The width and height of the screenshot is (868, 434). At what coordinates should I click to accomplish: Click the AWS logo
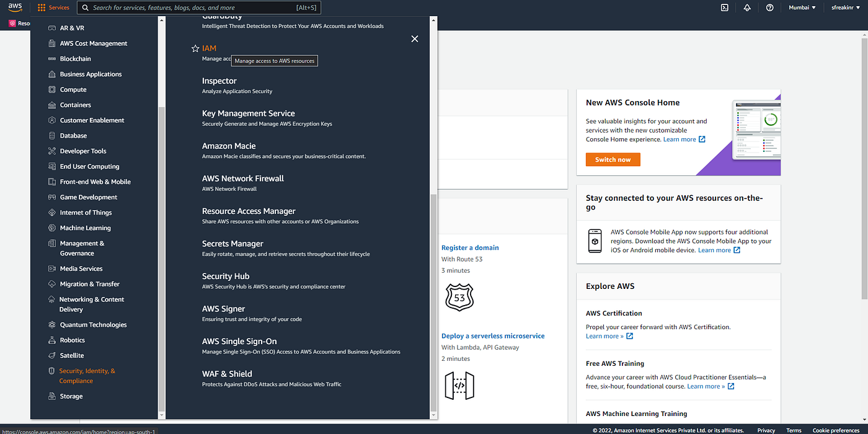(x=15, y=7)
